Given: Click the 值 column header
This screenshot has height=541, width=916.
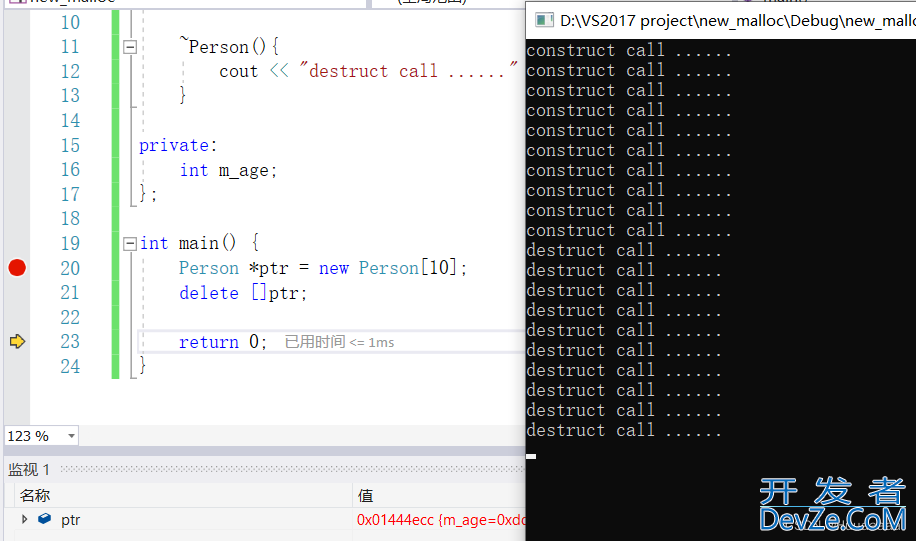Looking at the screenshot, I should [366, 495].
